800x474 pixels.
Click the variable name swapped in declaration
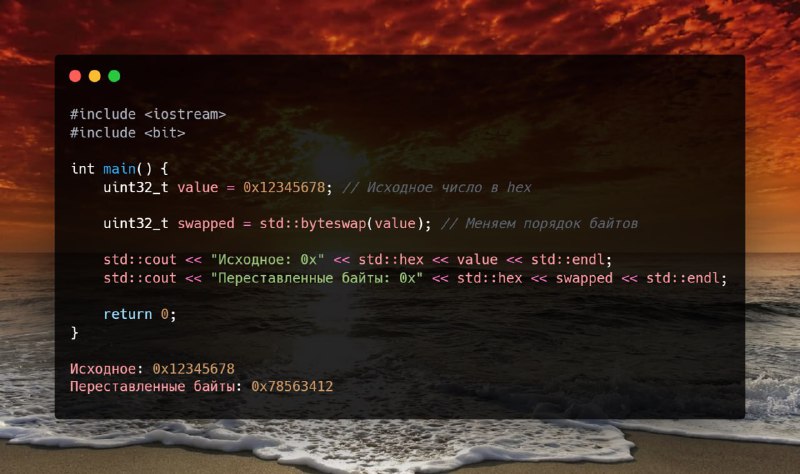click(206, 223)
